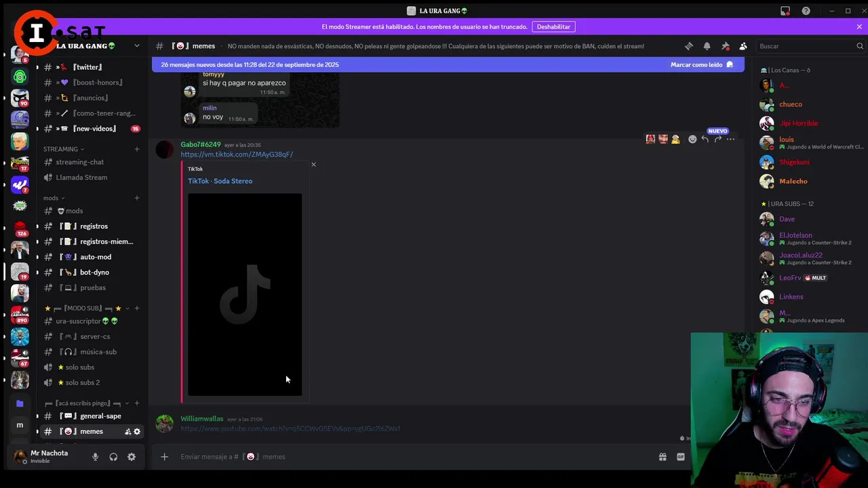The width and height of the screenshot is (868, 488).
Task: Open the inbox icon in title bar
Action: point(785,11)
